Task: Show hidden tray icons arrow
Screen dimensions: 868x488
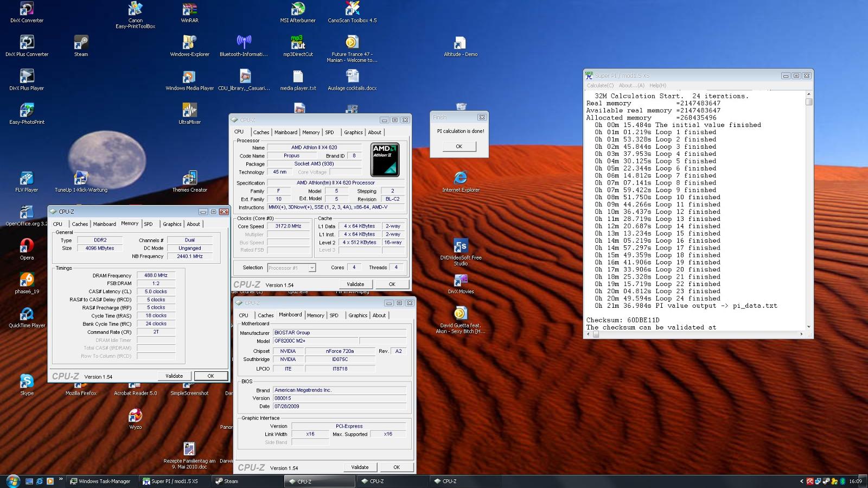Action: point(802,481)
